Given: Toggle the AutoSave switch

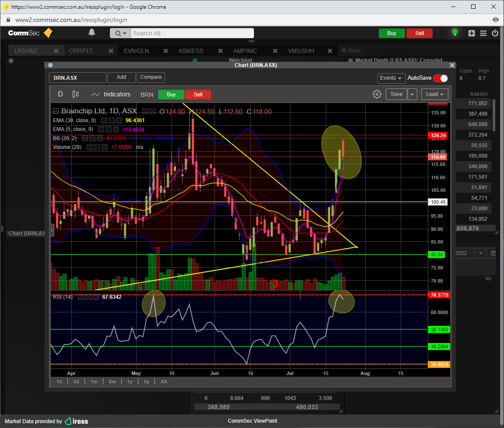Looking at the screenshot, I should pos(440,78).
